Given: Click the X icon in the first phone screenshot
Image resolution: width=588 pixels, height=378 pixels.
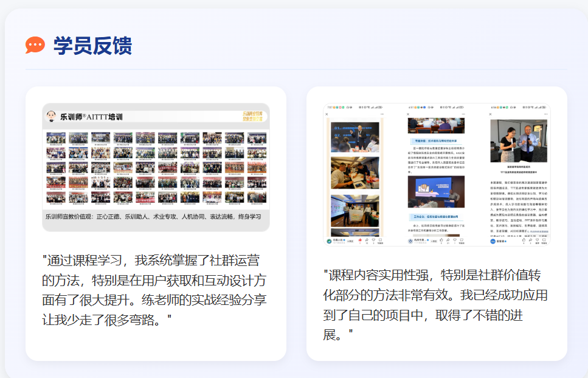Looking at the screenshot, I should click(x=327, y=114).
